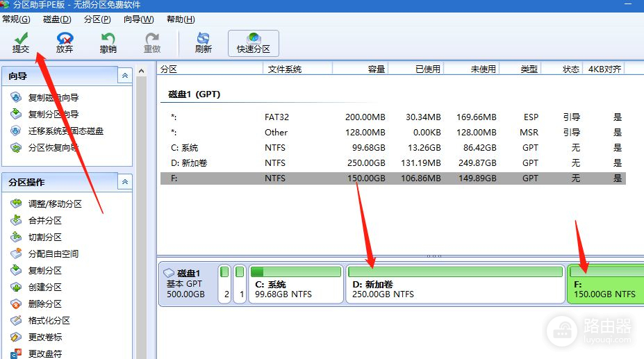This screenshot has height=359, width=644.
Task: Click 删除分区 in the sidebar
Action: pyautogui.click(x=44, y=304)
